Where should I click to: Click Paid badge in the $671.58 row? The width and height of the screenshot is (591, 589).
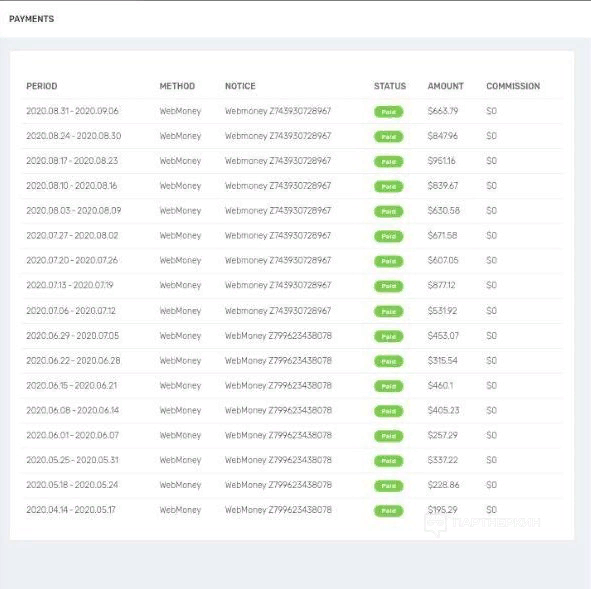pyautogui.click(x=389, y=236)
